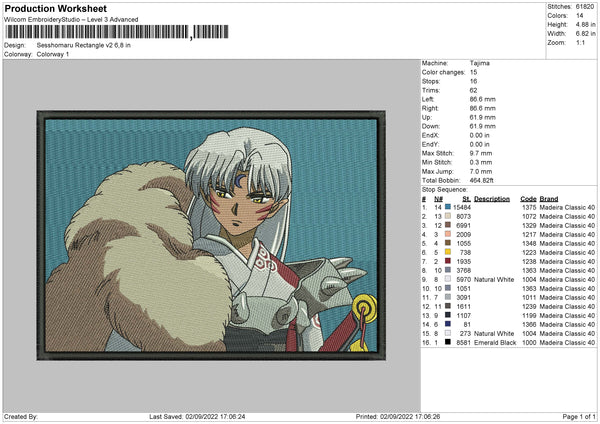
Task: Select the Color changes value '15'
Action: click(473, 72)
